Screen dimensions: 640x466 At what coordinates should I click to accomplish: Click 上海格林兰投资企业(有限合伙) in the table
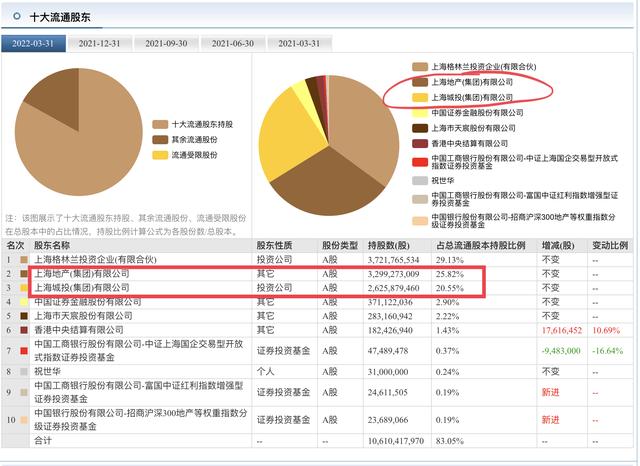tap(95, 260)
